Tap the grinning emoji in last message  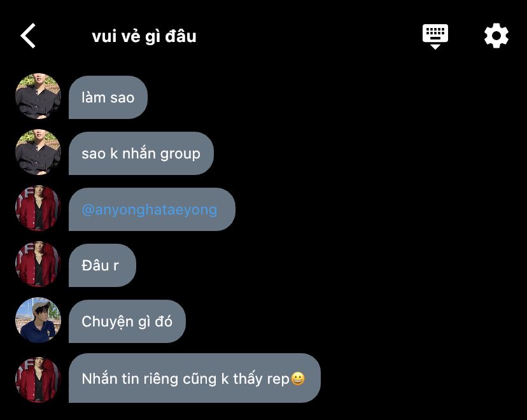coord(297,379)
